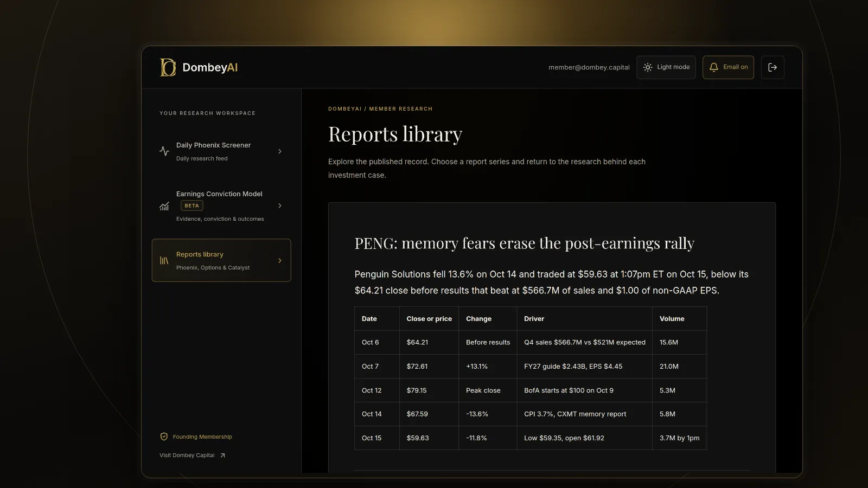Click the bell icon in Email on
The image size is (868, 488).
click(x=714, y=67)
